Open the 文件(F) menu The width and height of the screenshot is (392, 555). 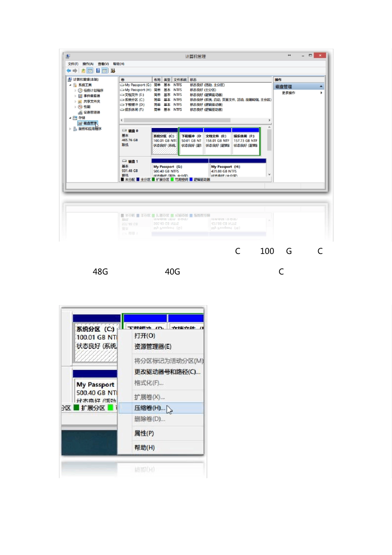point(73,64)
